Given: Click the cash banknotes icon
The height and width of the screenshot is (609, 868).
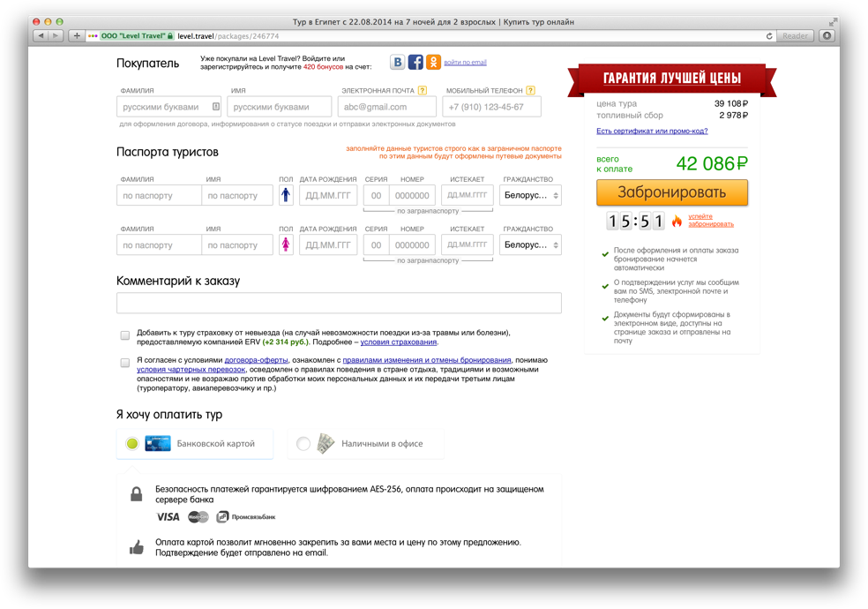Looking at the screenshot, I should [325, 443].
